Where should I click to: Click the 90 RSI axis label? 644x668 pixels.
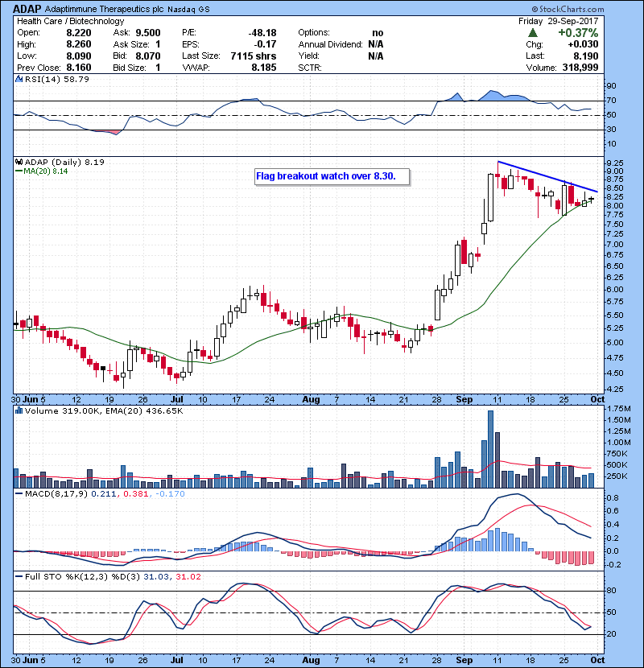tap(611, 86)
